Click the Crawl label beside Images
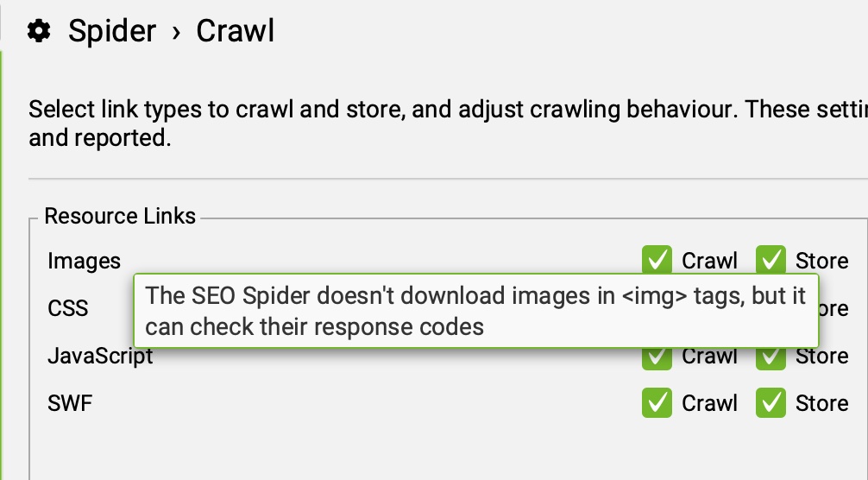 point(709,261)
